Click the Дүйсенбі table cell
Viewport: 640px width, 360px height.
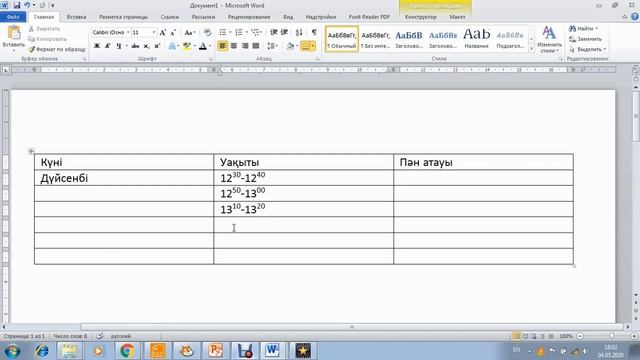(x=124, y=178)
